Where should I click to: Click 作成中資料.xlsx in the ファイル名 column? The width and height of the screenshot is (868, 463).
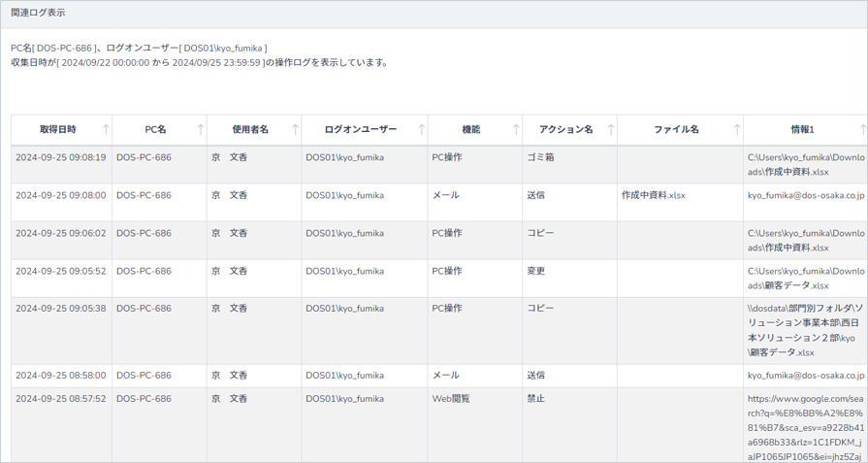pyautogui.click(x=654, y=195)
